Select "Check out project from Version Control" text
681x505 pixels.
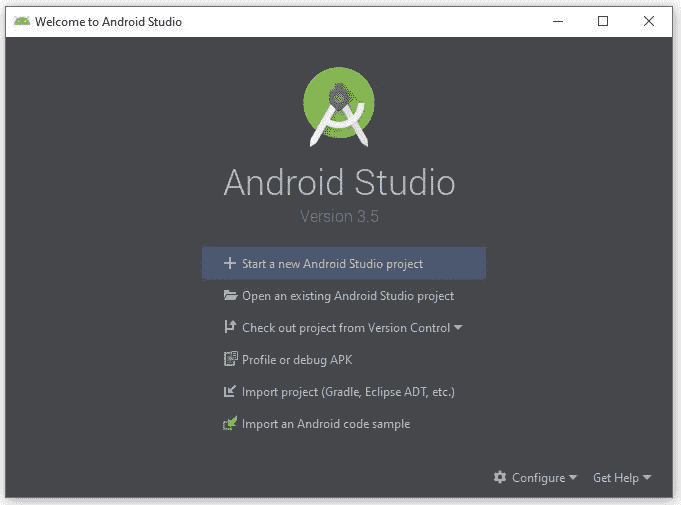pos(345,328)
